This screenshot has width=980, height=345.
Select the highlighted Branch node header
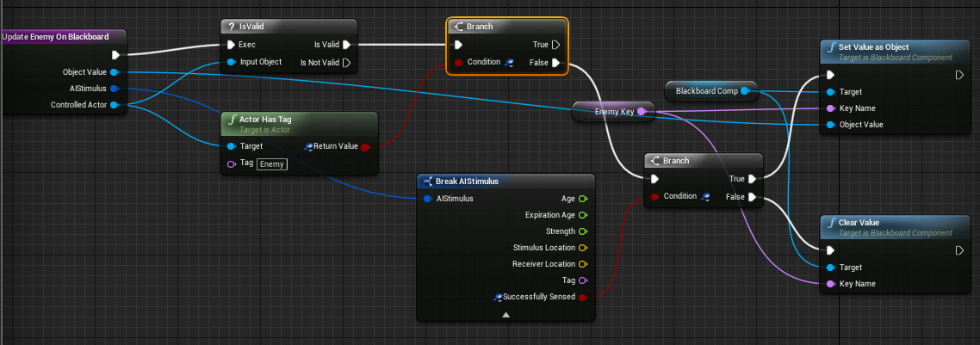pos(507,27)
